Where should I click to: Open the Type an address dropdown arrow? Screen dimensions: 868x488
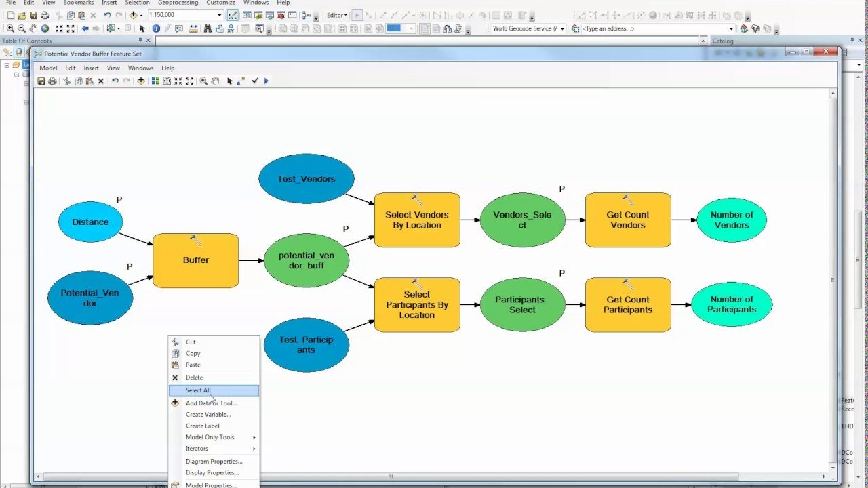click(731, 28)
